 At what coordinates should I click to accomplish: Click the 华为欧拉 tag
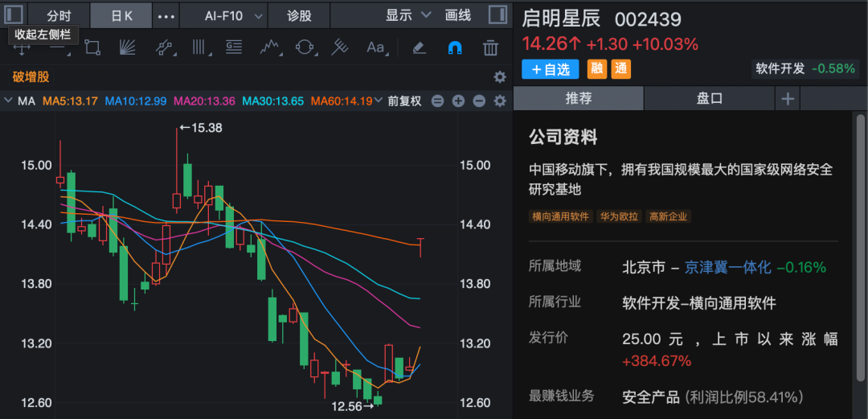tap(619, 216)
